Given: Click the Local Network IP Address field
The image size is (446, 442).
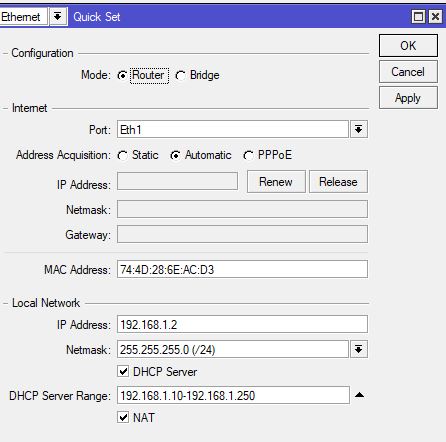Looking at the screenshot, I should click(242, 324).
